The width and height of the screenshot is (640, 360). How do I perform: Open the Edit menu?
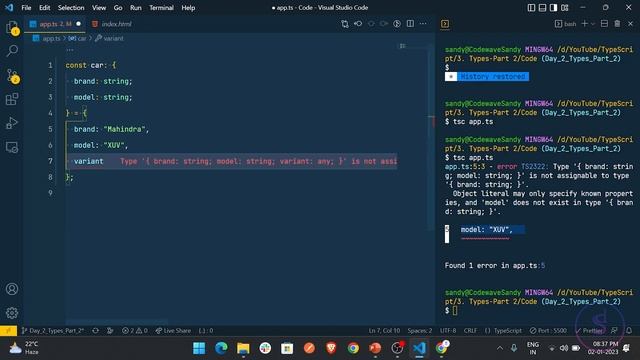(x=44, y=8)
